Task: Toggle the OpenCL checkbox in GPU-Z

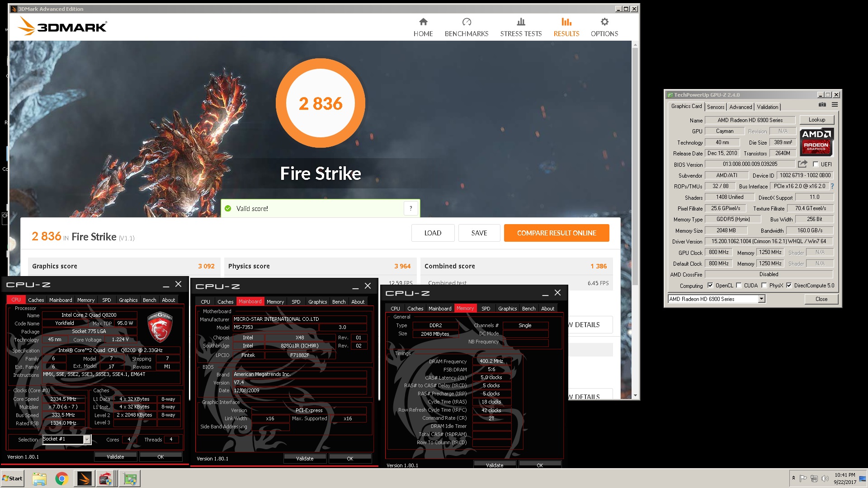Action: pyautogui.click(x=710, y=286)
